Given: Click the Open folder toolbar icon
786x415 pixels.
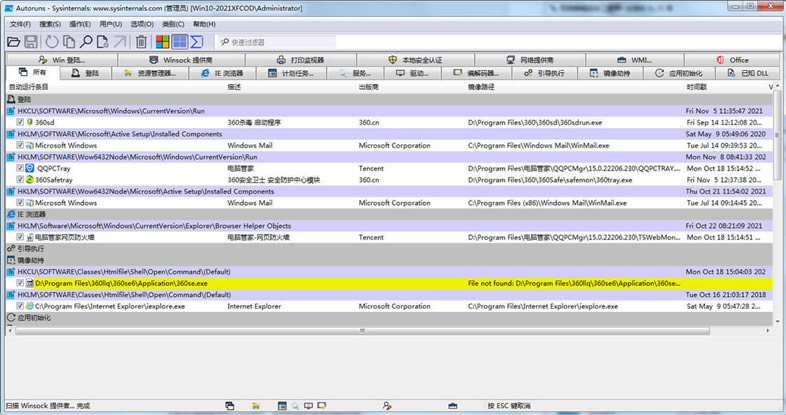Looking at the screenshot, I should [13, 42].
